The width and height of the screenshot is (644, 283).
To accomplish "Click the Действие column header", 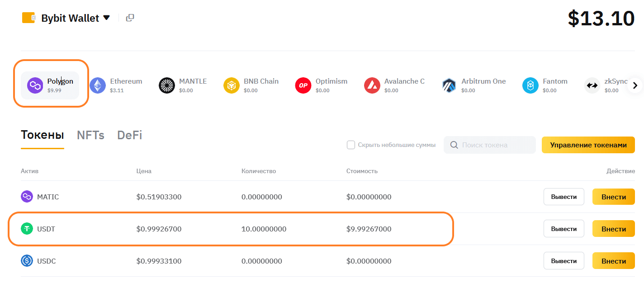I will pos(620,171).
